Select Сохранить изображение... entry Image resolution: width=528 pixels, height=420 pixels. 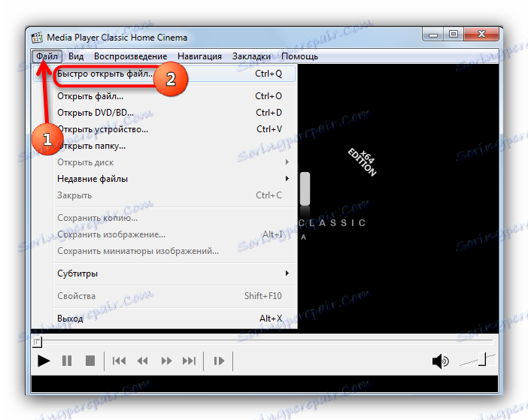[x=164, y=234]
